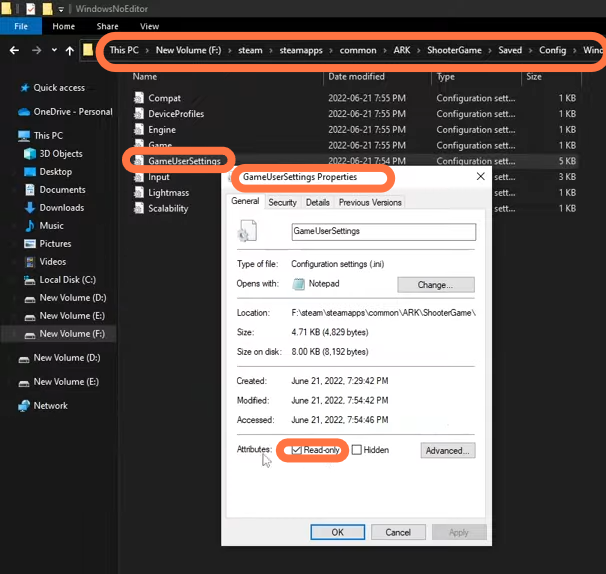Select the Lightmass file icon

pyautogui.click(x=139, y=192)
